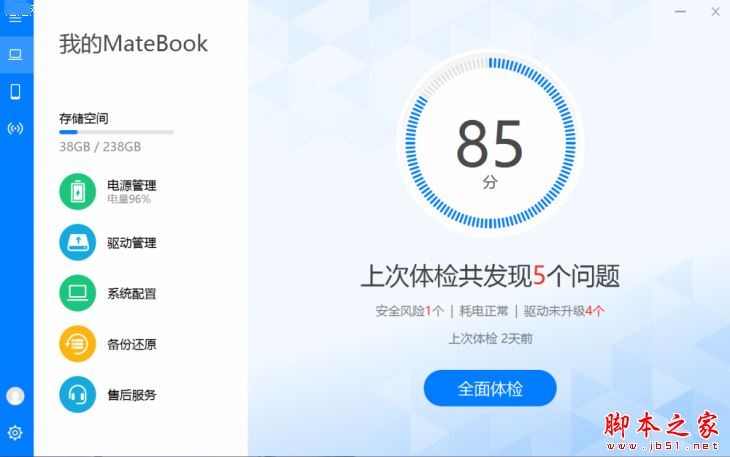
Task: Click the 电量96% battery text
Action: [x=128, y=200]
